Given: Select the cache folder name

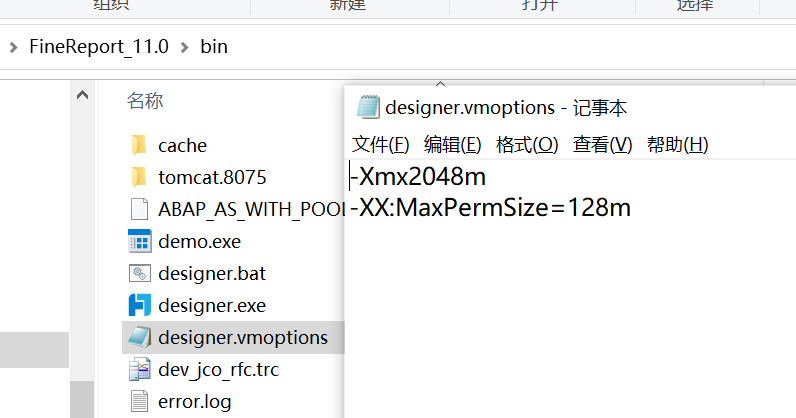Looking at the screenshot, I should point(182,146).
